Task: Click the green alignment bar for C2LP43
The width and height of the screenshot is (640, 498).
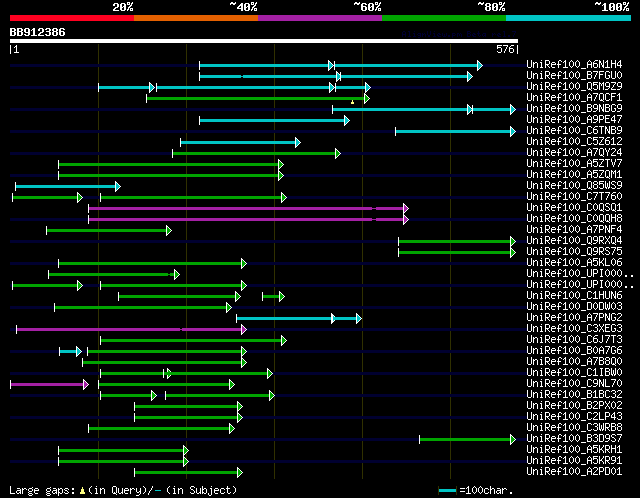Action: click(189, 418)
